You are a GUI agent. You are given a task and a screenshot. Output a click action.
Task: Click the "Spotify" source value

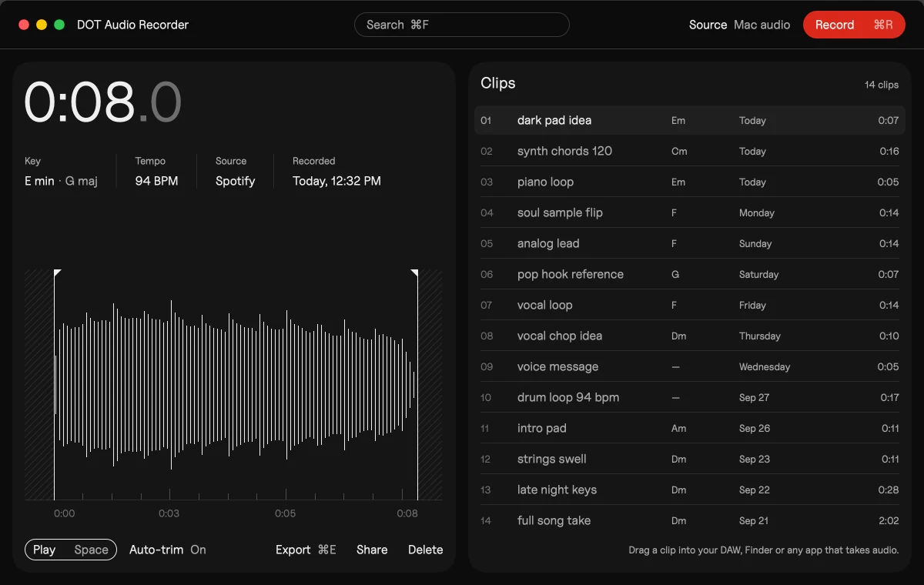click(235, 181)
